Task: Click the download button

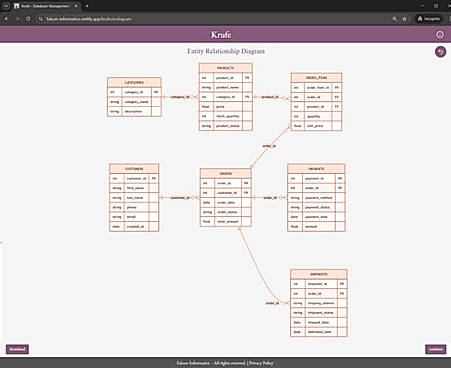Action: pyautogui.click(x=17, y=349)
